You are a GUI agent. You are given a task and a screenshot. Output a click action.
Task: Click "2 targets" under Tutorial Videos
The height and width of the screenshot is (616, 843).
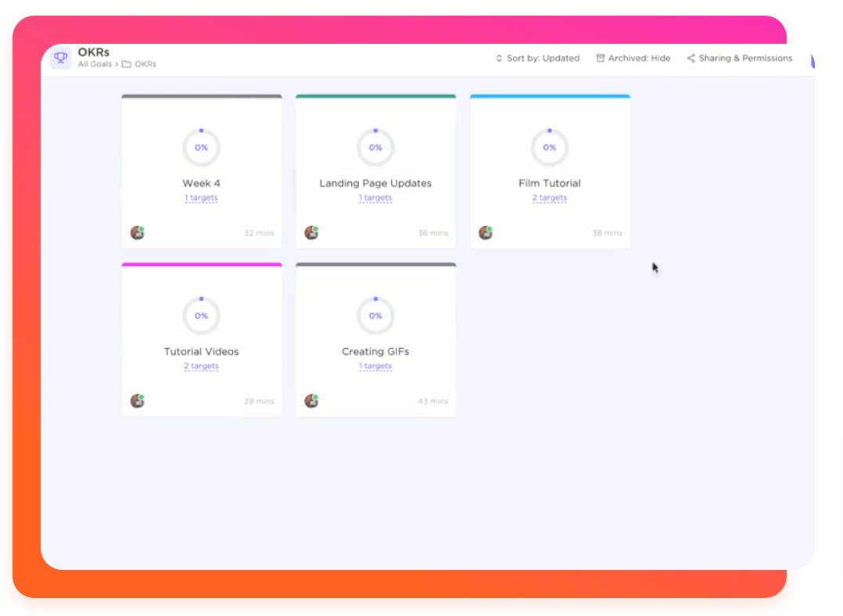[x=201, y=367]
